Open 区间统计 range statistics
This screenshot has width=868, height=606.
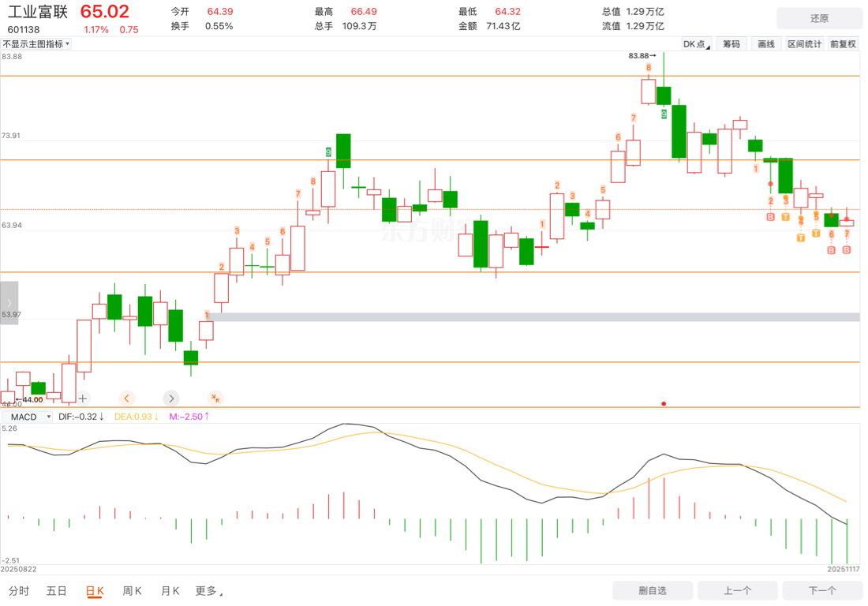click(804, 44)
